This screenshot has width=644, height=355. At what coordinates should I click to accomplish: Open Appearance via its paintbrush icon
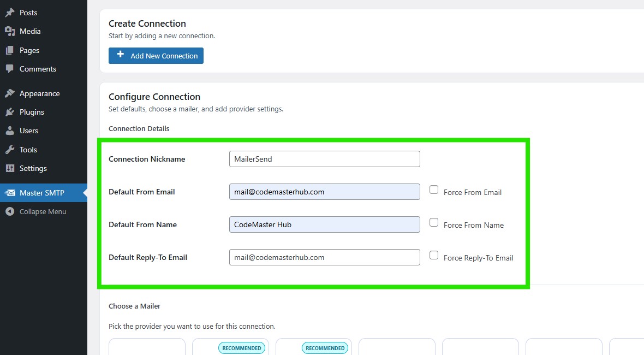(10, 93)
